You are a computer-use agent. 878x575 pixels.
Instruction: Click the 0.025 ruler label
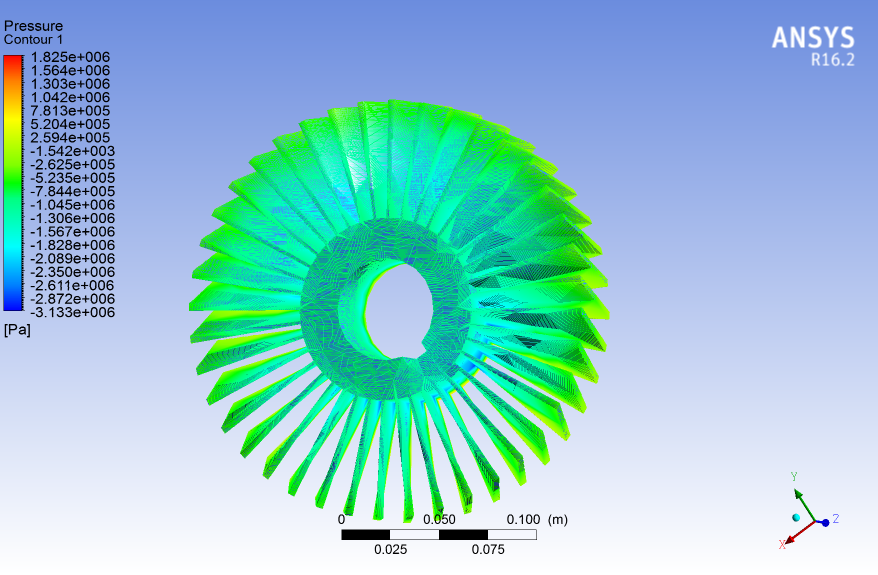tap(390, 550)
